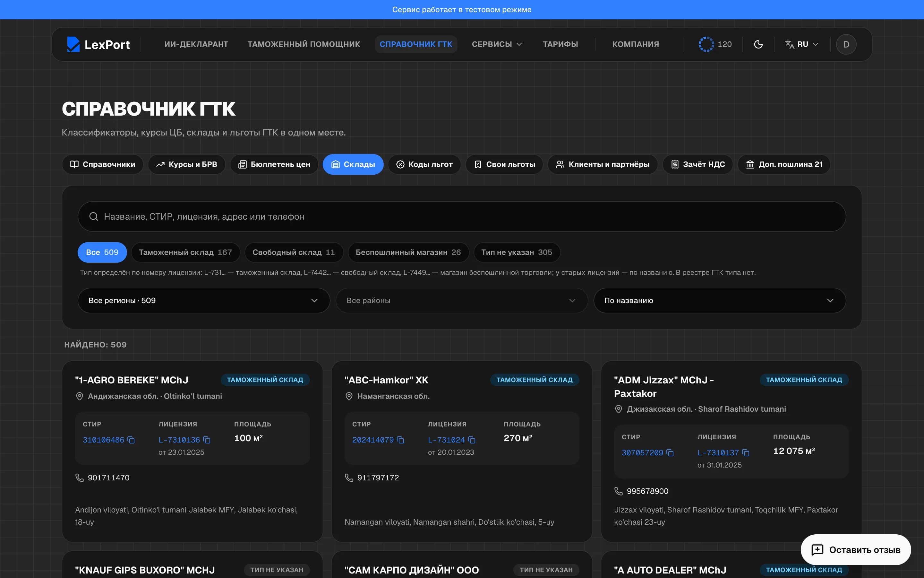Open the RU language dropdown
Screen dimensions: 924x578
pos(802,44)
